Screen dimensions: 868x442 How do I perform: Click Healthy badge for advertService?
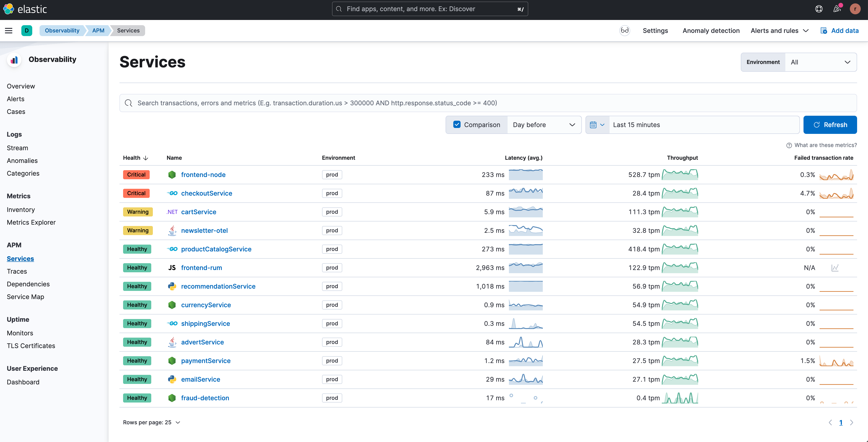pyautogui.click(x=137, y=342)
